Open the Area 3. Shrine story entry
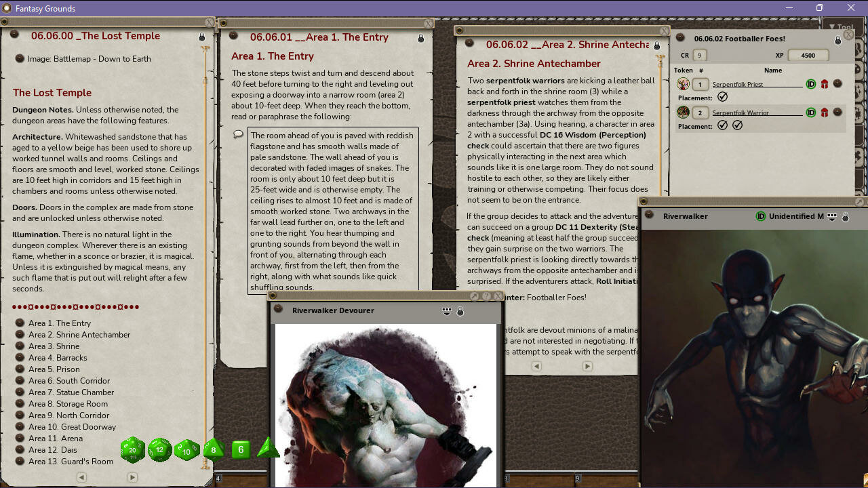 click(54, 346)
